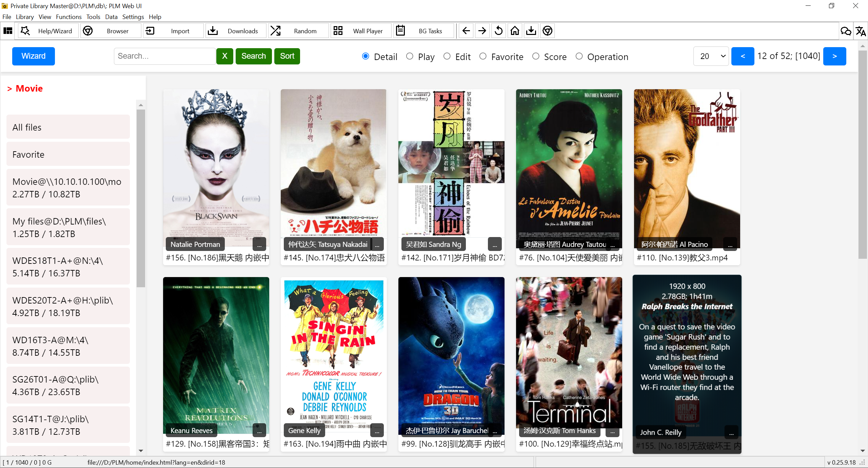The width and height of the screenshot is (868, 468).
Task: Click the back arrow navigation icon
Action: 466,31
